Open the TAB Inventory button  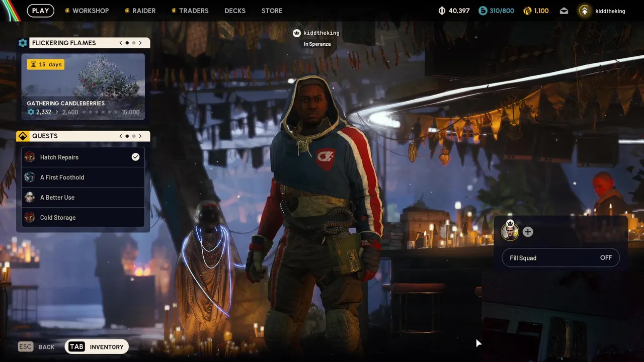click(x=97, y=347)
